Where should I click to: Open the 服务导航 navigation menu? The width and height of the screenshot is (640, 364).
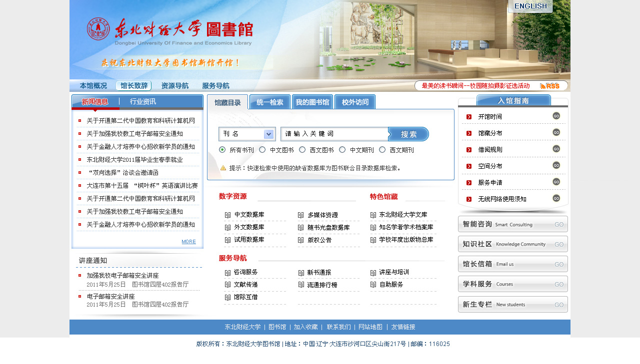pos(215,86)
